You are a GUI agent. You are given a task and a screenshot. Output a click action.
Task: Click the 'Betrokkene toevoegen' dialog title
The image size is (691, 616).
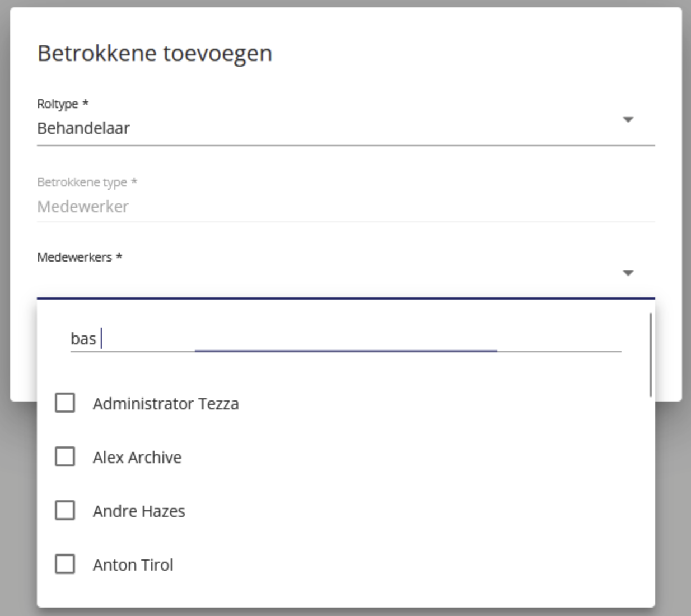pyautogui.click(x=155, y=54)
